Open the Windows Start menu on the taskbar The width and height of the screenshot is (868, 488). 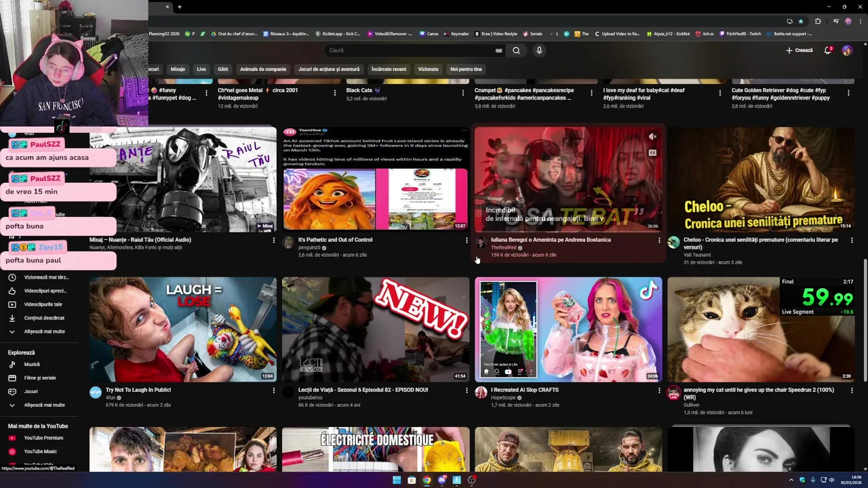coord(397,480)
